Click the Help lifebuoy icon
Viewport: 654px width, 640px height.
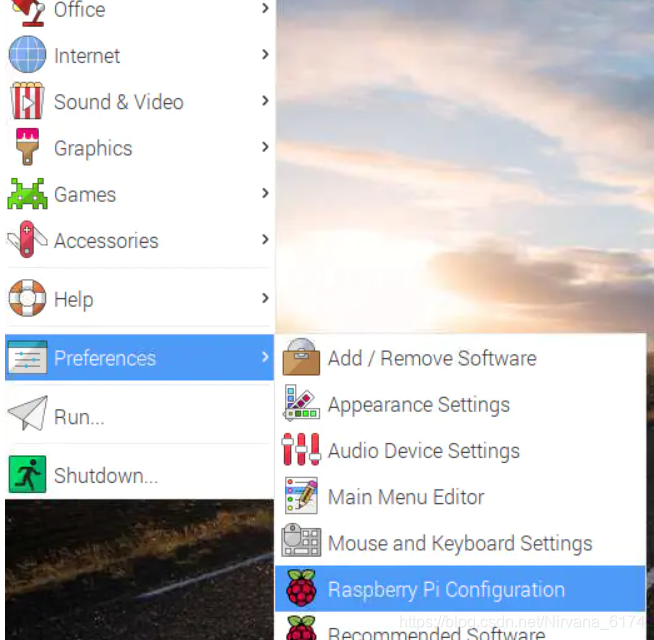[x=28, y=298]
